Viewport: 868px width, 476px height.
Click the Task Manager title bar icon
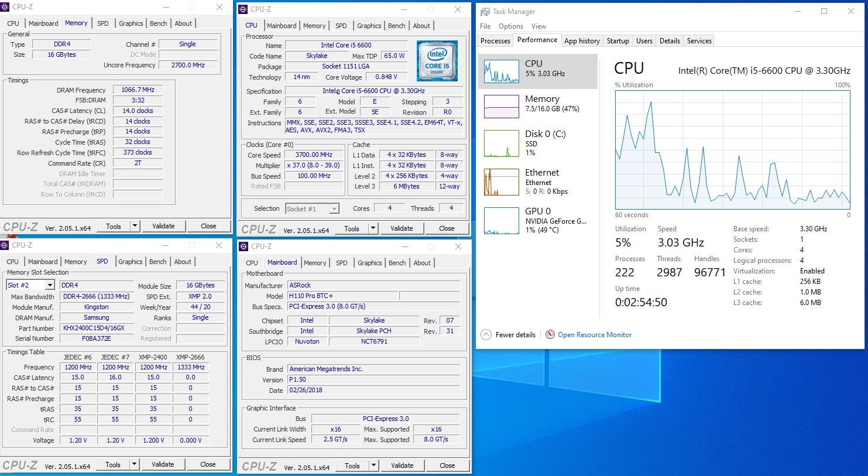point(485,12)
